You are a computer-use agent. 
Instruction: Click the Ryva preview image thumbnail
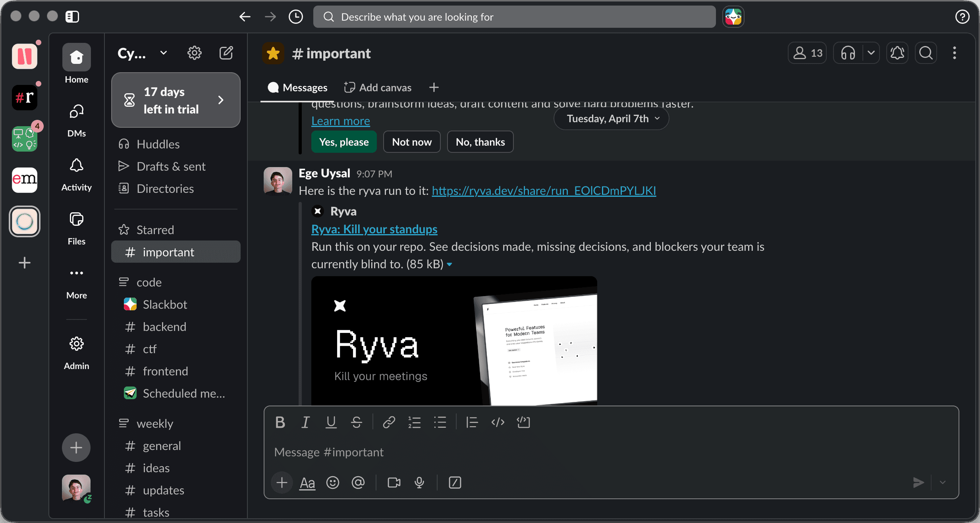[x=454, y=340]
